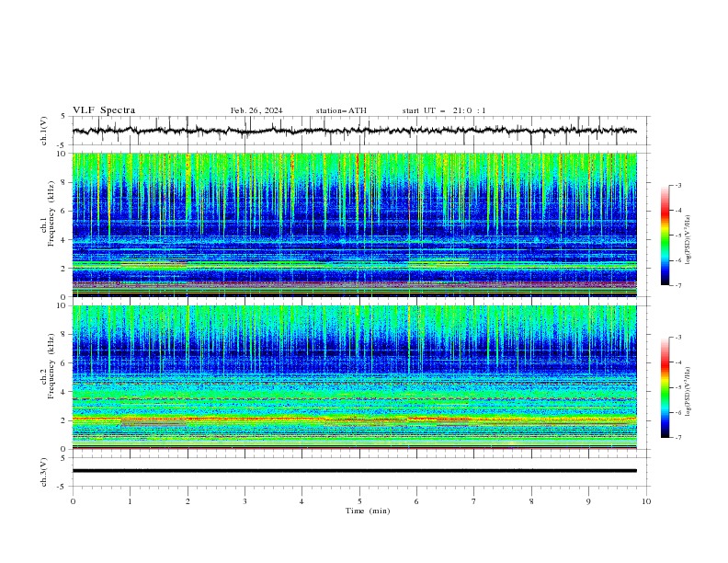The width and height of the screenshot is (728, 563).
Task: Click the "ch.1(V)" axis label
Action: point(44,131)
